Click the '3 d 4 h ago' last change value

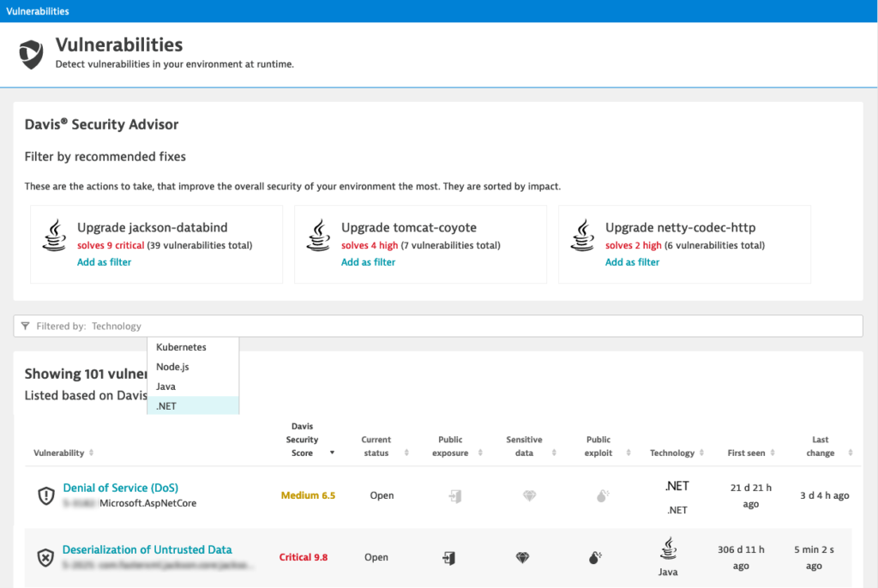(825, 495)
